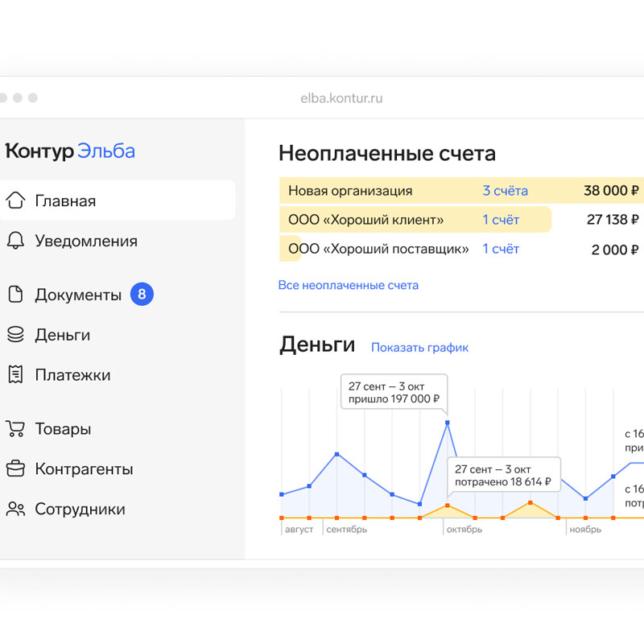The image size is (644, 644).
Task: Click the orange expense peak point in early October
Action: coord(447,506)
